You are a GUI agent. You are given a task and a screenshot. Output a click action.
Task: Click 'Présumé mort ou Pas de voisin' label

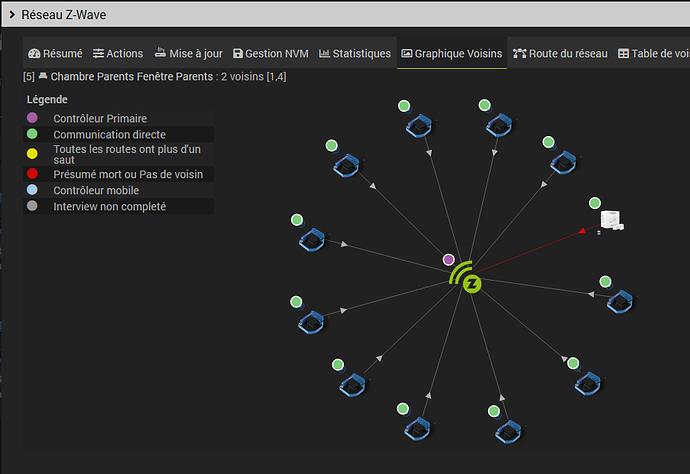click(128, 174)
